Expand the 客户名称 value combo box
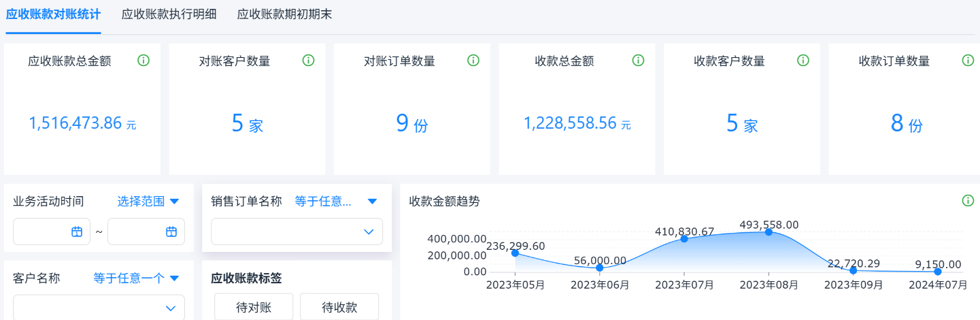 click(x=99, y=308)
